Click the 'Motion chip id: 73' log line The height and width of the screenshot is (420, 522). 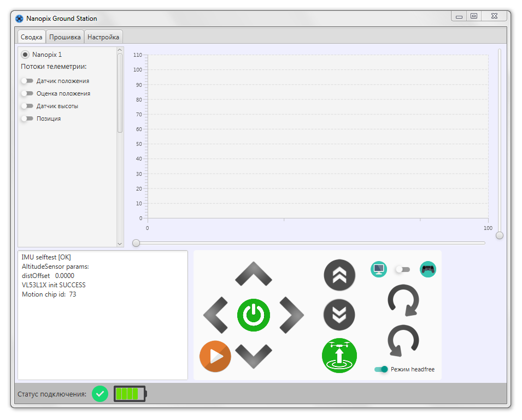(x=49, y=294)
